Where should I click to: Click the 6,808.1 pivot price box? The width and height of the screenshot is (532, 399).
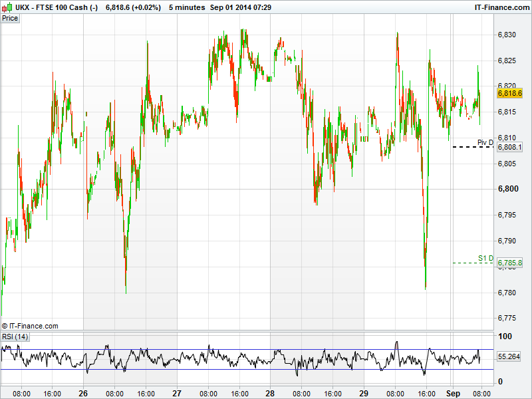(509, 147)
